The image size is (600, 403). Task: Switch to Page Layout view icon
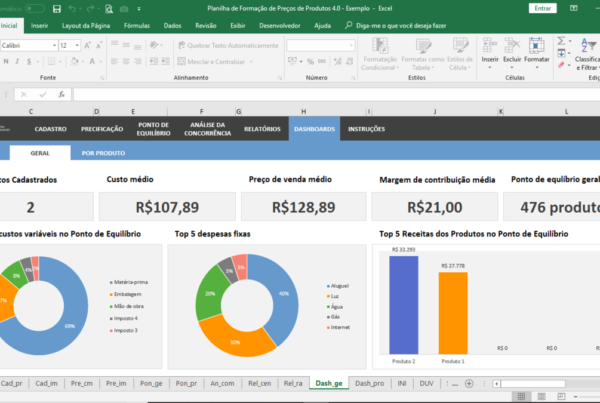point(541,396)
